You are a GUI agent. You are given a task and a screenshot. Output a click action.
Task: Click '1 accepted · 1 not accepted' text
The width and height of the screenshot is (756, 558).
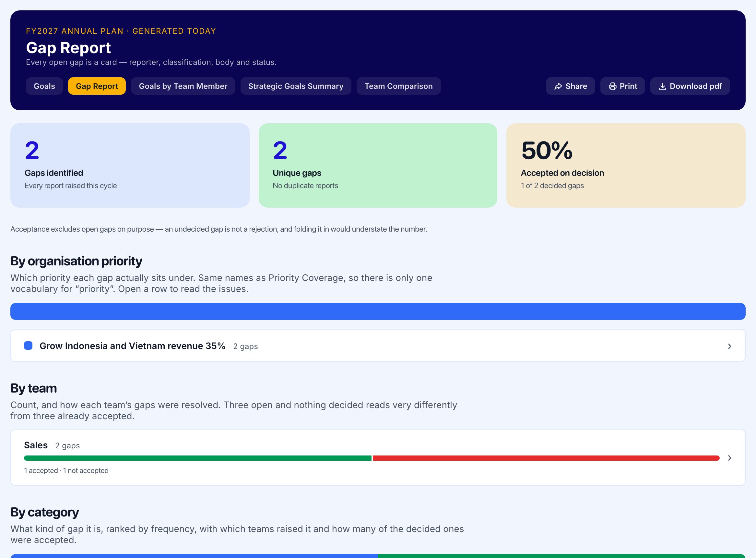pos(66,470)
